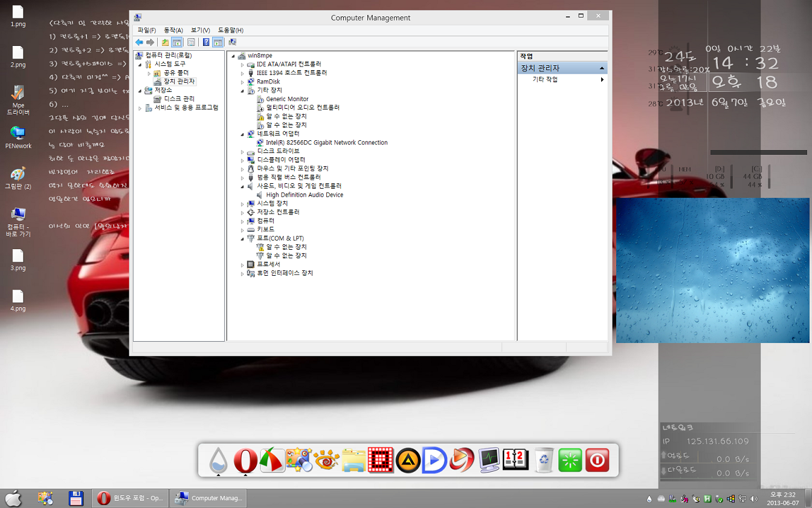Open the calendar book dock icon
Viewport: 812px width, 508px height.
515,461
